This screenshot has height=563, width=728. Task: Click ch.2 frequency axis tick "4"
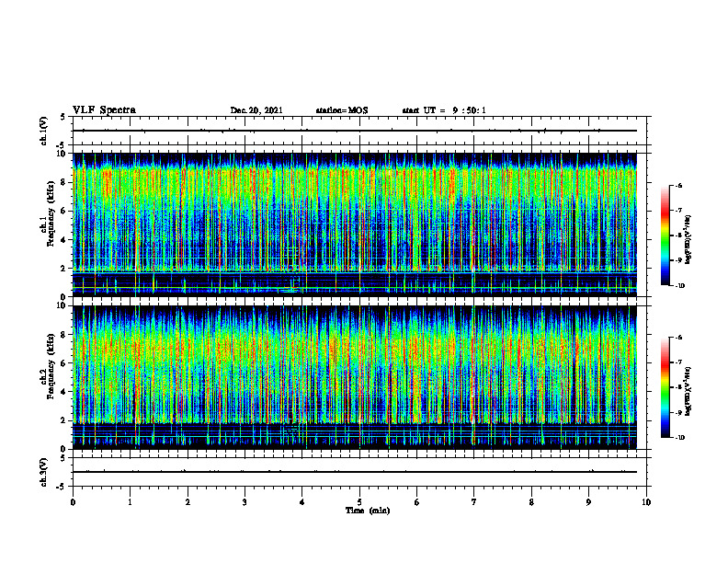pyautogui.click(x=64, y=392)
